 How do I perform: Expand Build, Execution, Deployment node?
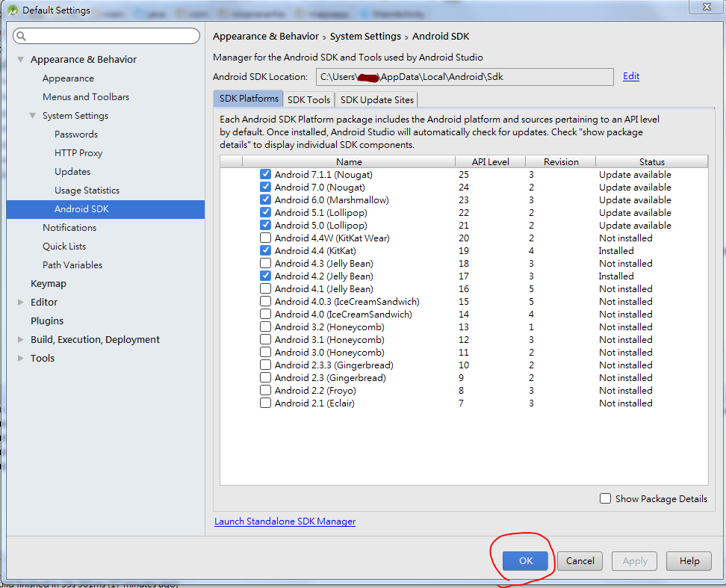pos(20,339)
